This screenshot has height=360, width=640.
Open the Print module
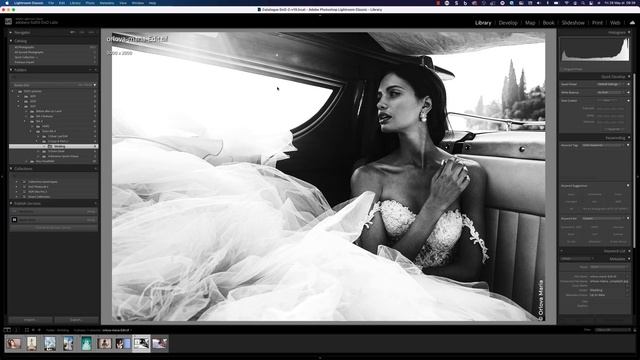pos(597,23)
